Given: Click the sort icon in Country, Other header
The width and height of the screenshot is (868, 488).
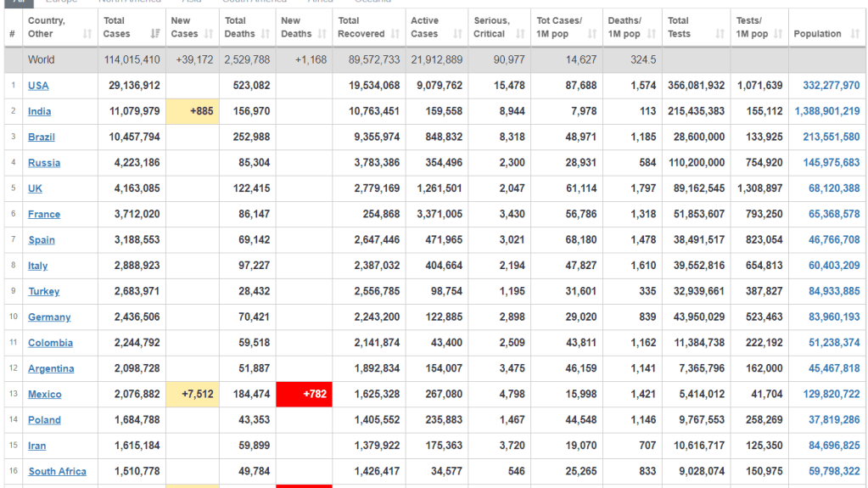Looking at the screenshot, I should pos(87,34).
